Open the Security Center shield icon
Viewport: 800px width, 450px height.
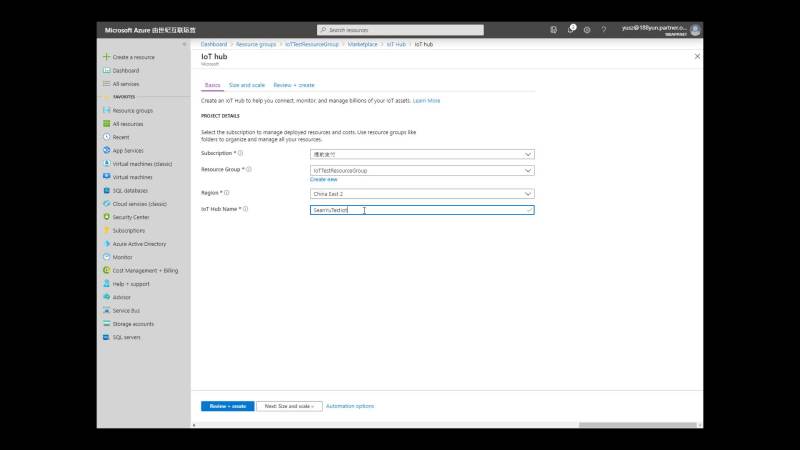click(106, 217)
